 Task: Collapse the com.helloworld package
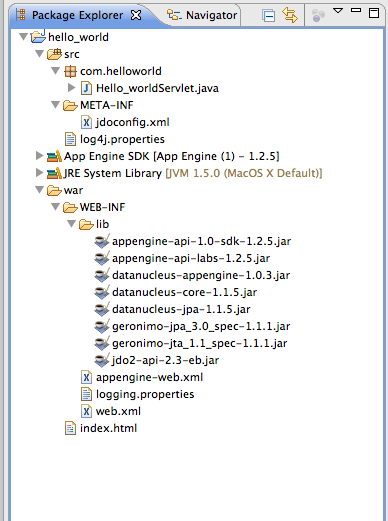click(x=55, y=70)
